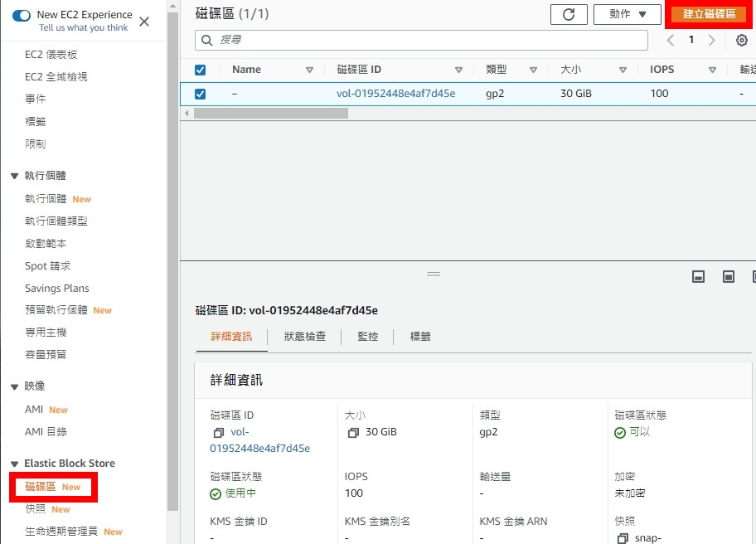Viewport: 756px width, 544px height.
Task: Copy the 30 GiB size value
Action: click(353, 433)
